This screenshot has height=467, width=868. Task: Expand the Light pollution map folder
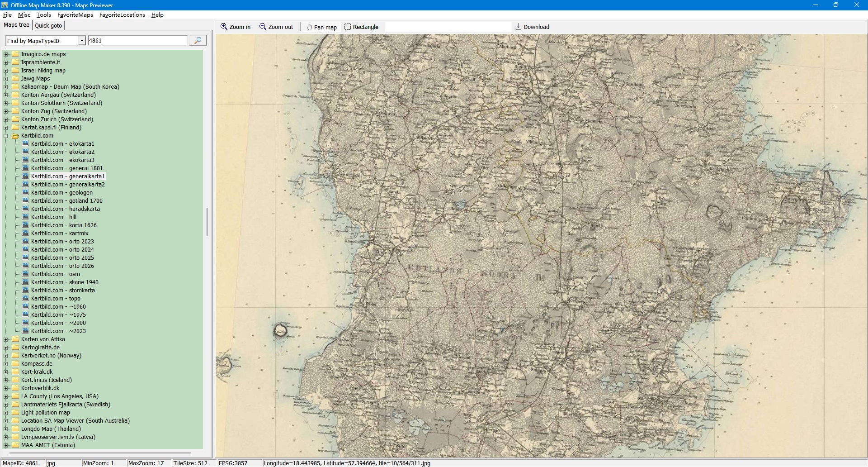pos(6,413)
